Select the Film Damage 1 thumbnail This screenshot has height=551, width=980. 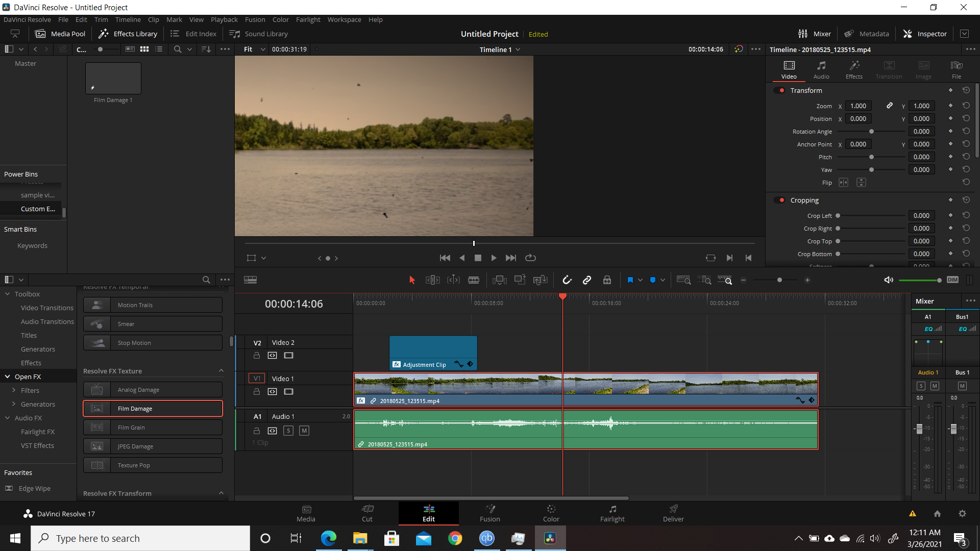point(113,79)
